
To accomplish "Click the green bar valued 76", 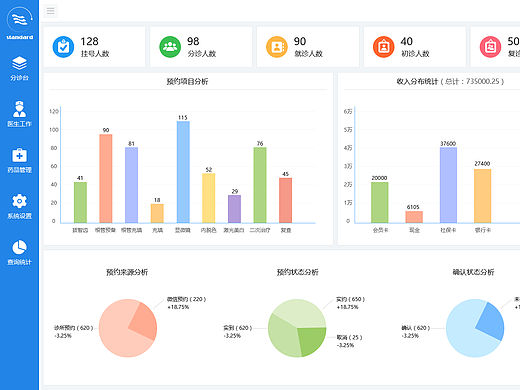I will pos(260,185).
